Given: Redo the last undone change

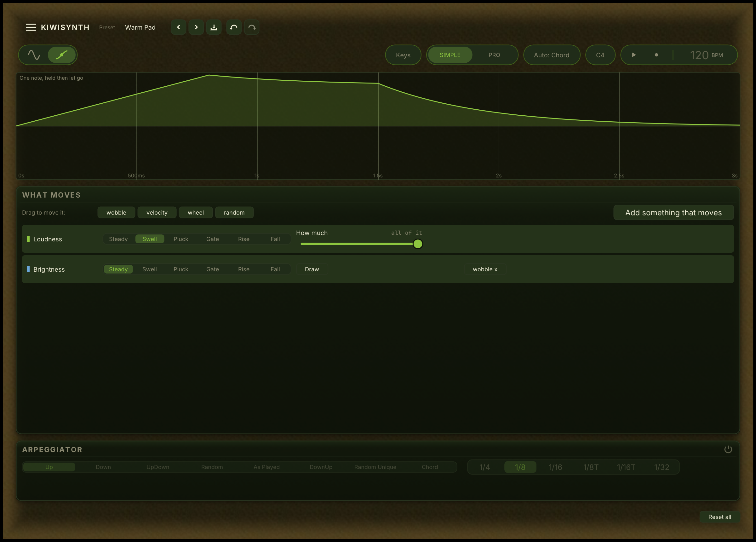Looking at the screenshot, I should click(252, 27).
